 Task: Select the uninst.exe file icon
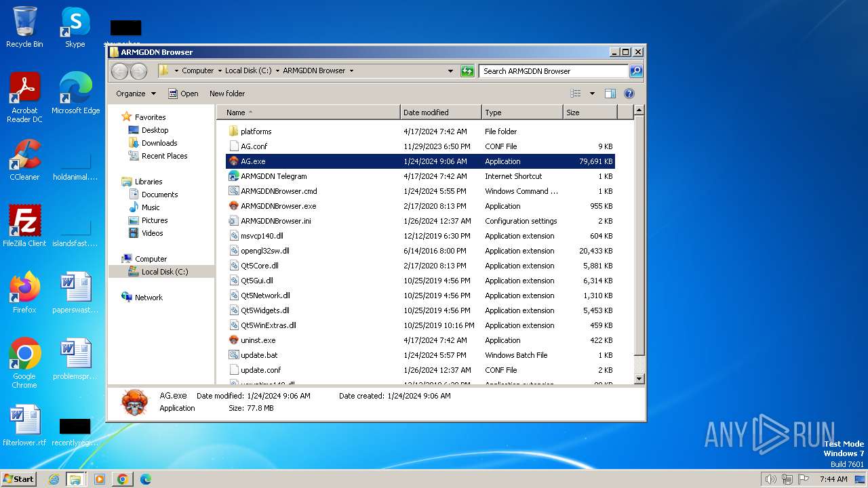234,340
